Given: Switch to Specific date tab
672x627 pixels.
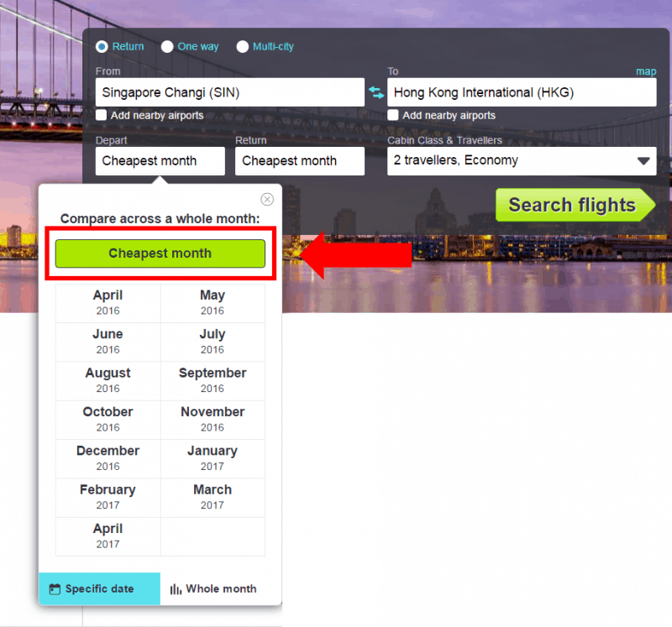Looking at the screenshot, I should coord(99,588).
